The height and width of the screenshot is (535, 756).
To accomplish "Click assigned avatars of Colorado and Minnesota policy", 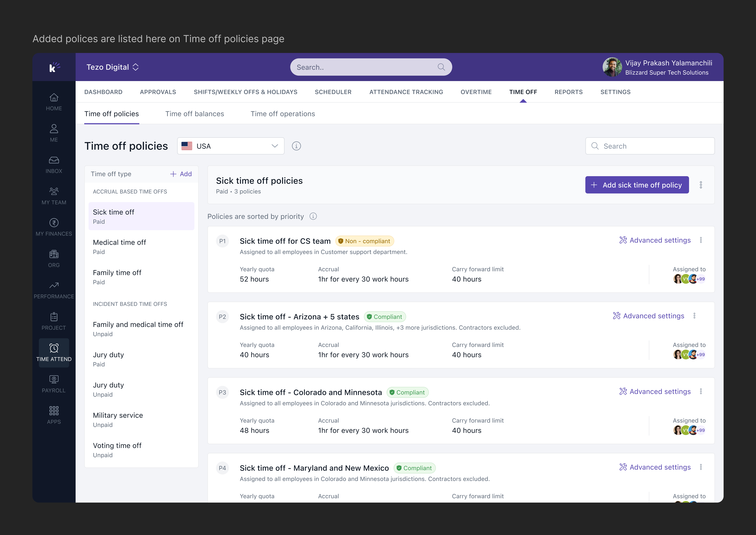I will tap(689, 430).
